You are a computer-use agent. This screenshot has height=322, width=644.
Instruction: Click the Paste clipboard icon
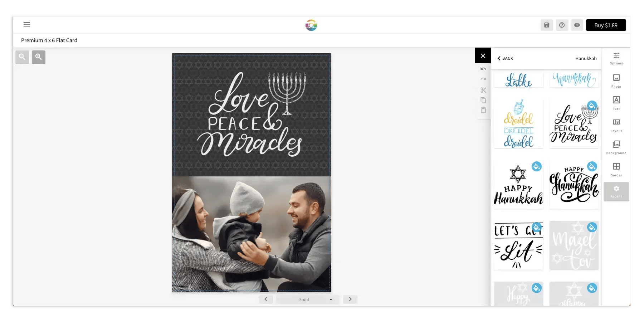click(483, 110)
